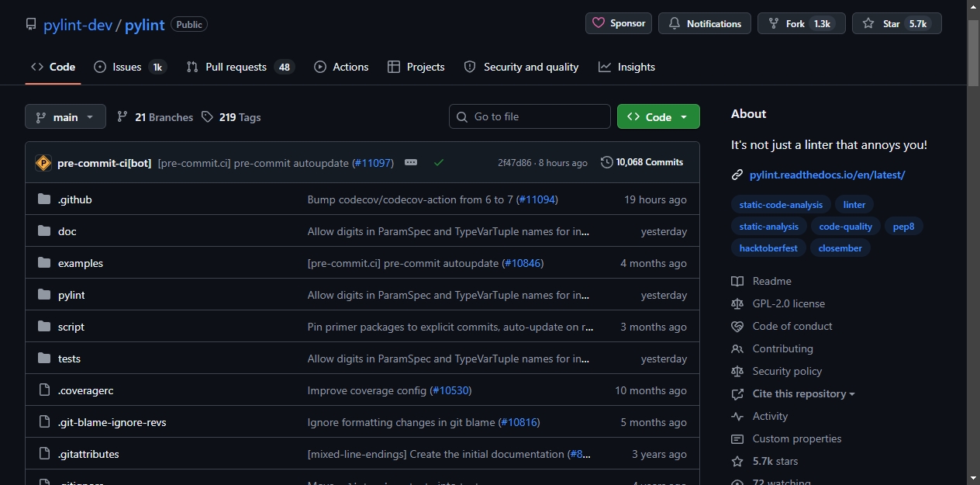Open the Code tab
The width and height of the screenshot is (980, 485).
click(53, 68)
